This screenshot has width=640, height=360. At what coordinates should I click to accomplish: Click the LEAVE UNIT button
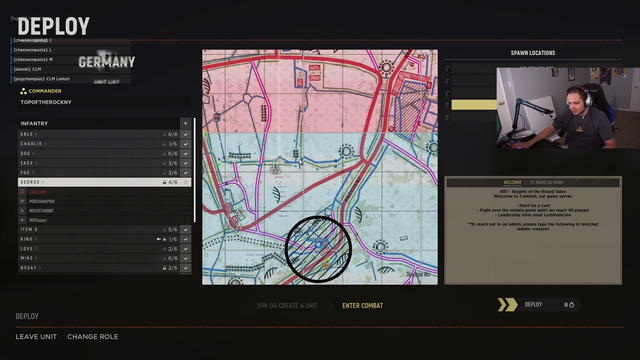[36, 337]
